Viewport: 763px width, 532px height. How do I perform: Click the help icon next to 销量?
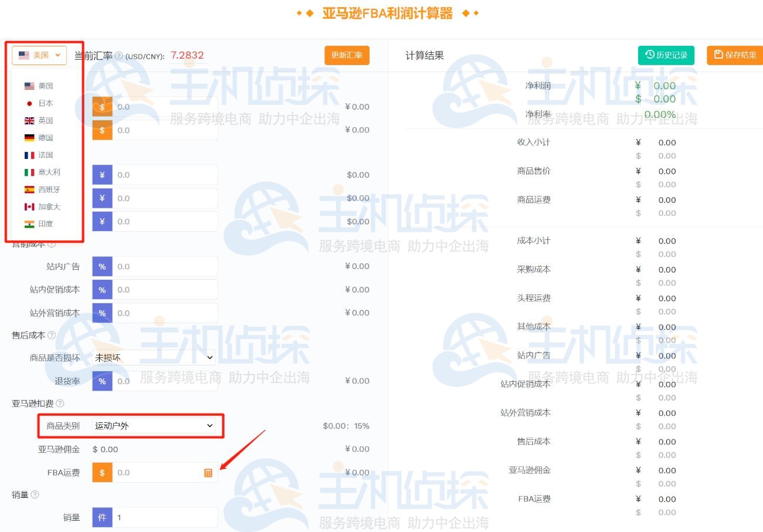pyautogui.click(x=34, y=494)
